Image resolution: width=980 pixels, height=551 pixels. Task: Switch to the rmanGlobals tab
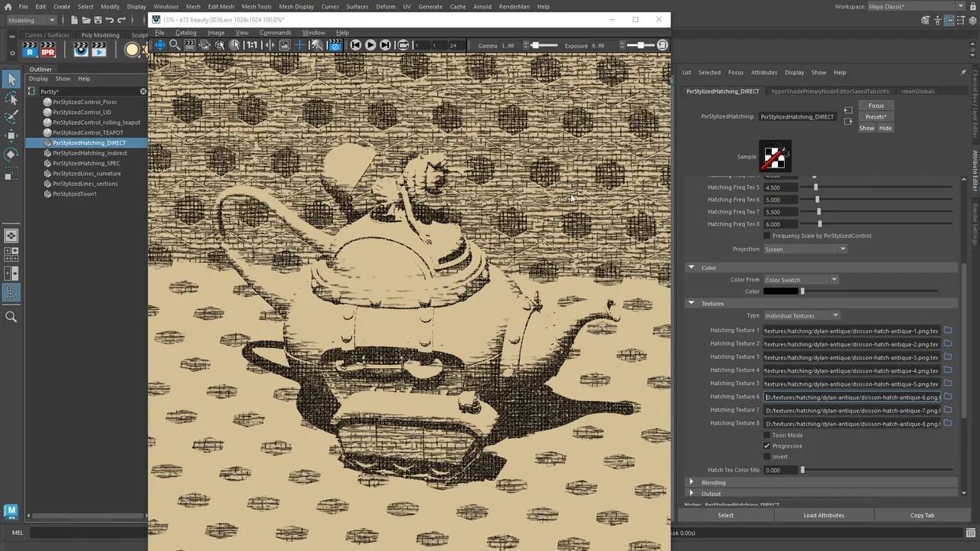tap(918, 91)
